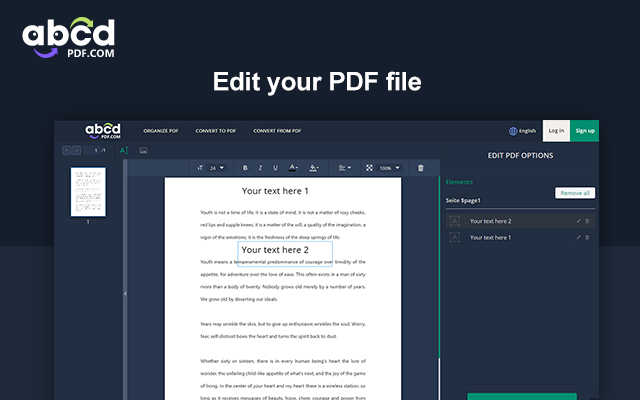
Task: Click the large abcdPDF.com banner logo
Action: pos(69,37)
